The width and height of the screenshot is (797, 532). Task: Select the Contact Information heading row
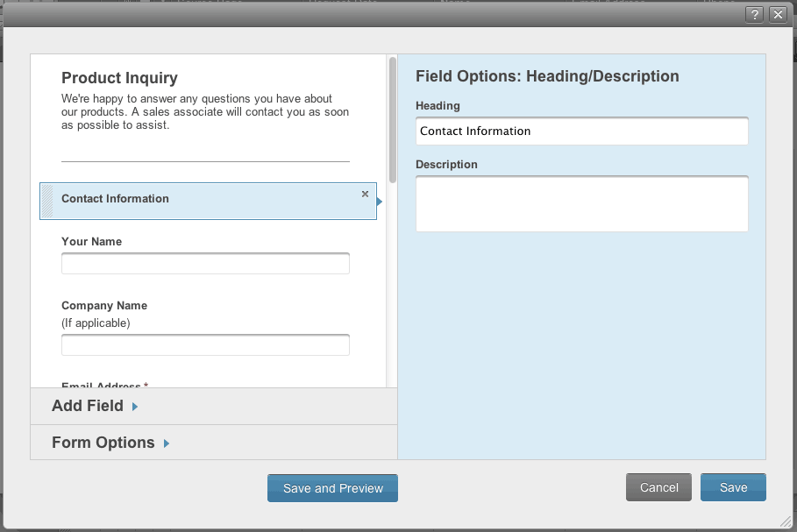[x=208, y=201]
